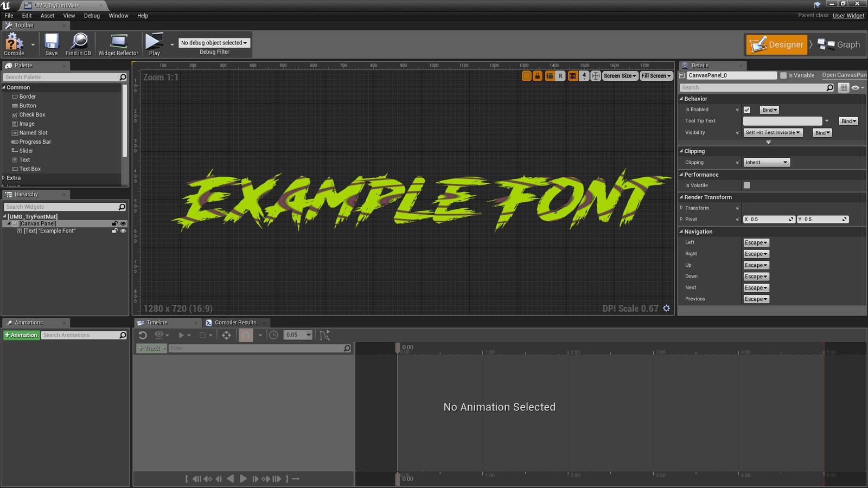Viewport: 868px width, 488px height.
Task: Save the UMG_TryFontMat asset
Action: pos(51,43)
